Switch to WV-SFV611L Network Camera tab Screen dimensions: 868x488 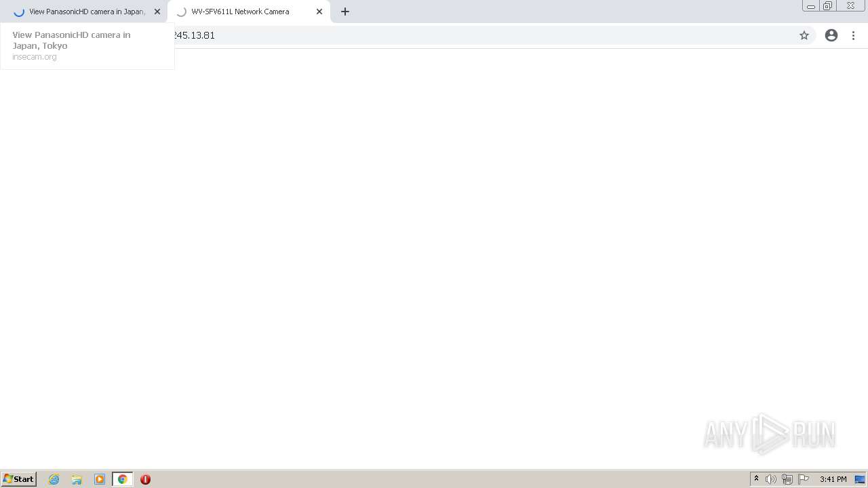(x=248, y=12)
